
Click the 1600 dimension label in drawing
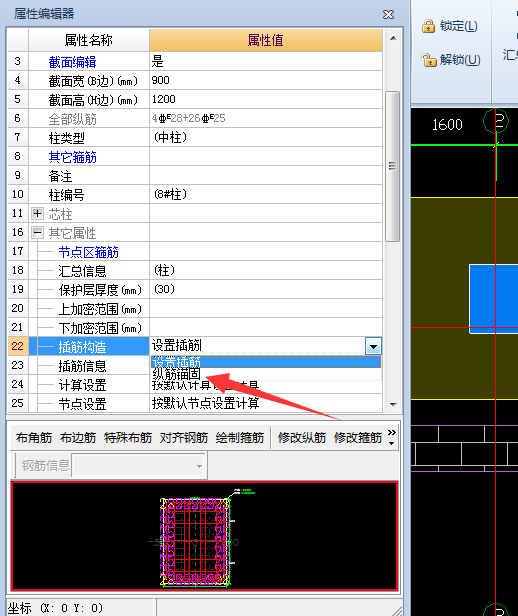447,125
